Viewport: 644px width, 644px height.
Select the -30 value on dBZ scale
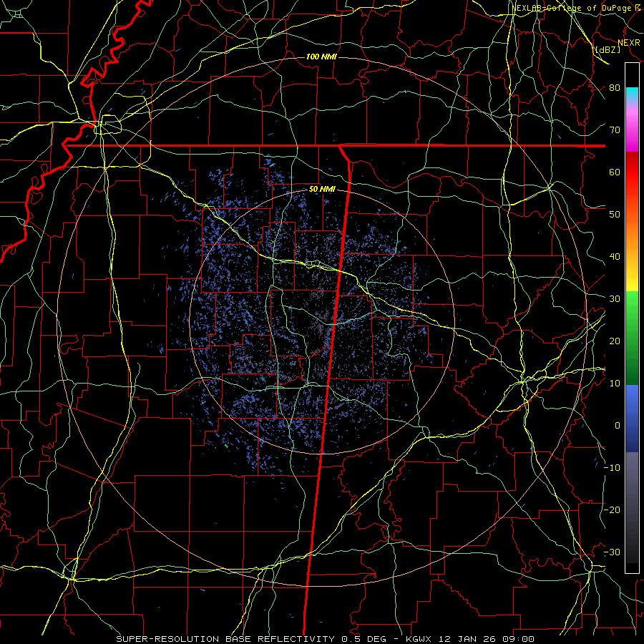(x=612, y=552)
